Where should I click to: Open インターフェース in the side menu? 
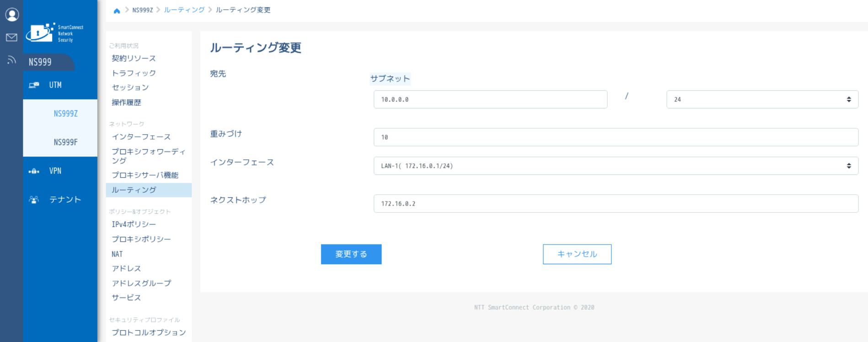(141, 137)
